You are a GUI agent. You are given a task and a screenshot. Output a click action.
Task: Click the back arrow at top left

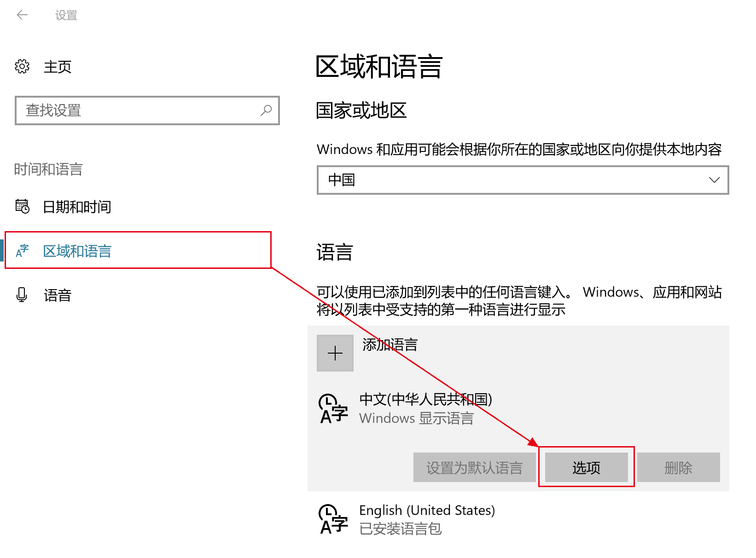22,15
